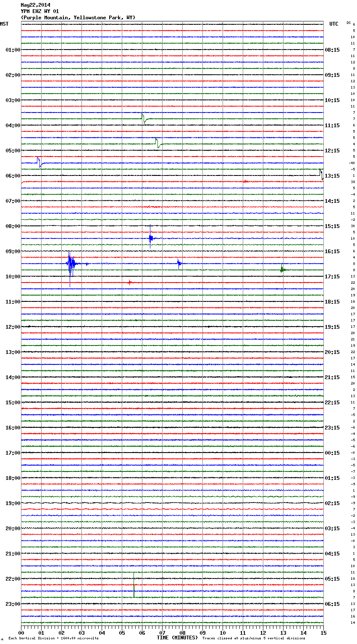Click the "21:00" MST time label

(13, 554)
